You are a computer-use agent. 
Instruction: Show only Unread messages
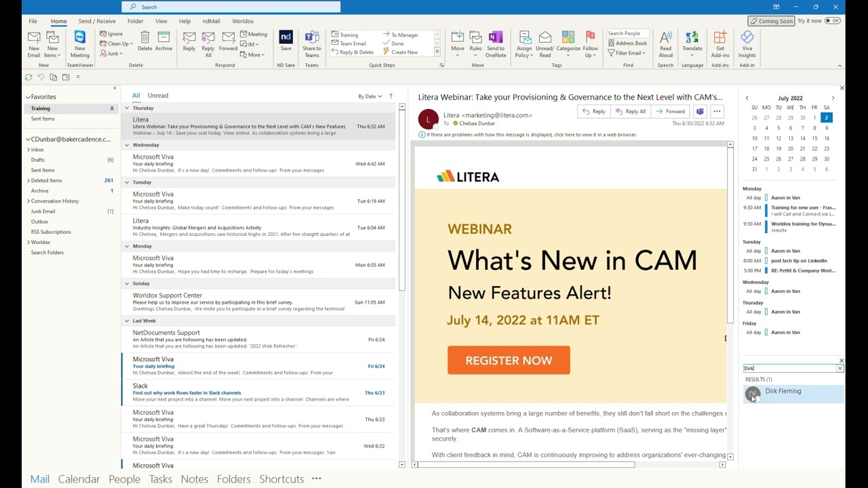tap(157, 96)
